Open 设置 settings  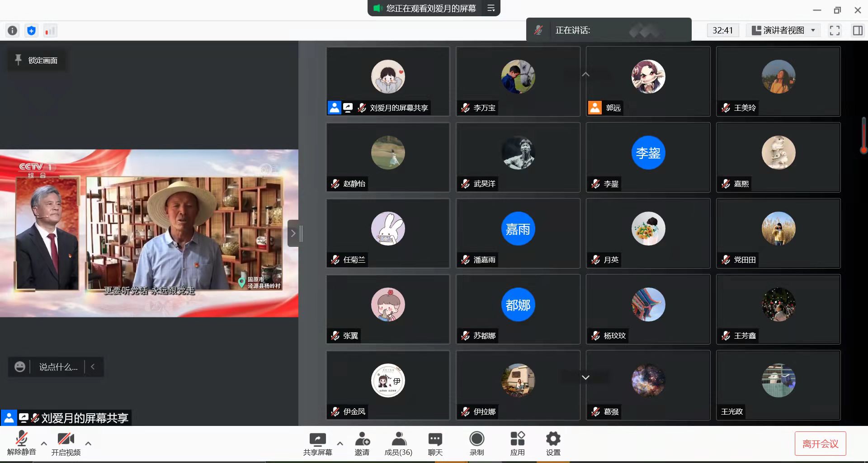coord(553,443)
